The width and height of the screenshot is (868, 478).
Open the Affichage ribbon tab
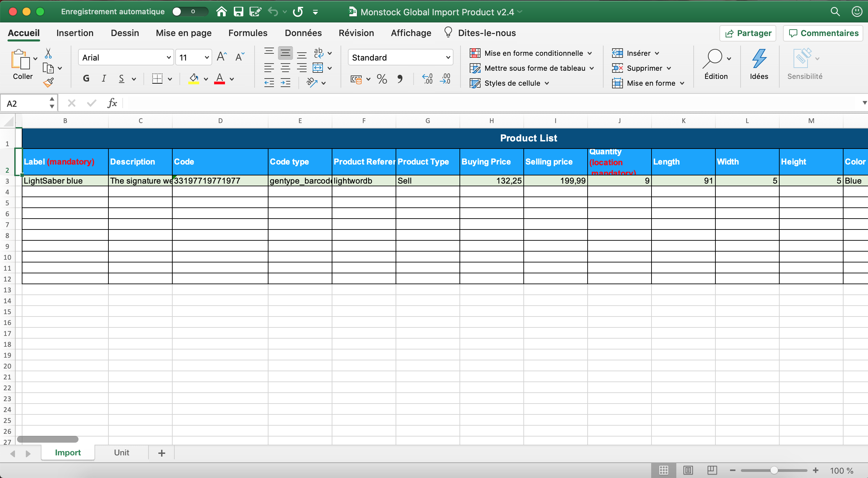(411, 33)
